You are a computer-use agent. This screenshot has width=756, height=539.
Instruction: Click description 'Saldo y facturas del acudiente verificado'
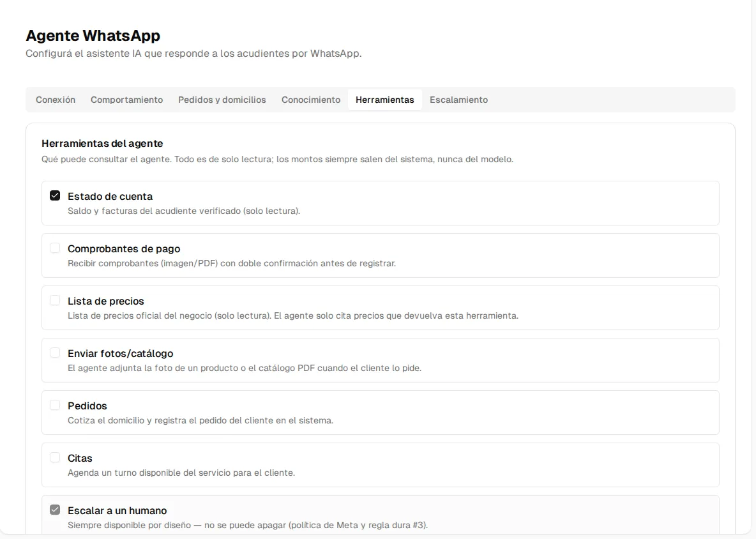coord(184,211)
